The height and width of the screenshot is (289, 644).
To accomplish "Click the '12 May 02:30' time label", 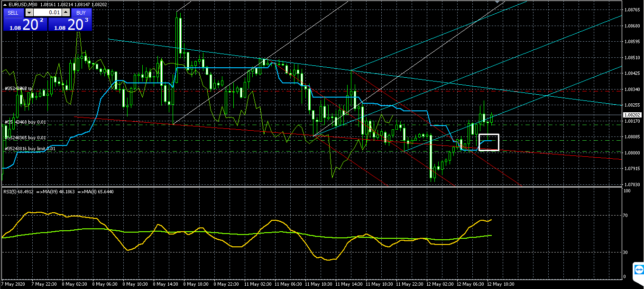I will tap(440, 284).
